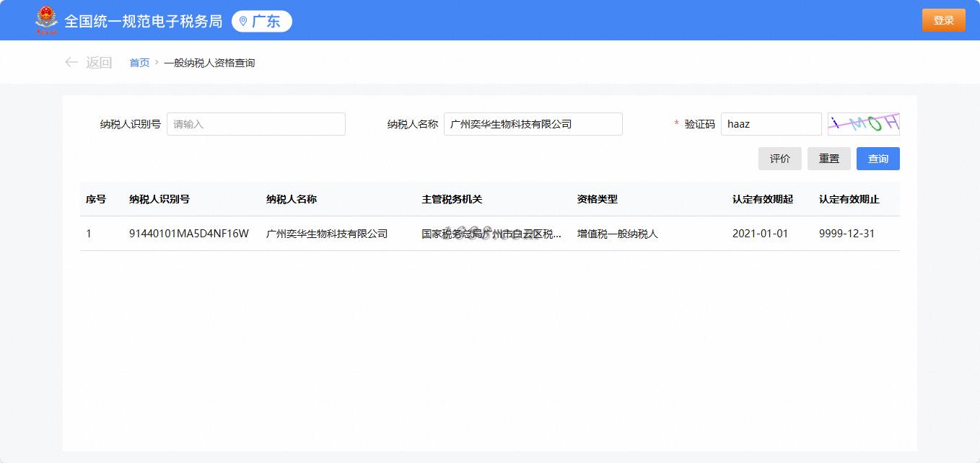Viewport: 980px width, 463px height.
Task: Refresh the captcha verification image
Action: coord(863,124)
